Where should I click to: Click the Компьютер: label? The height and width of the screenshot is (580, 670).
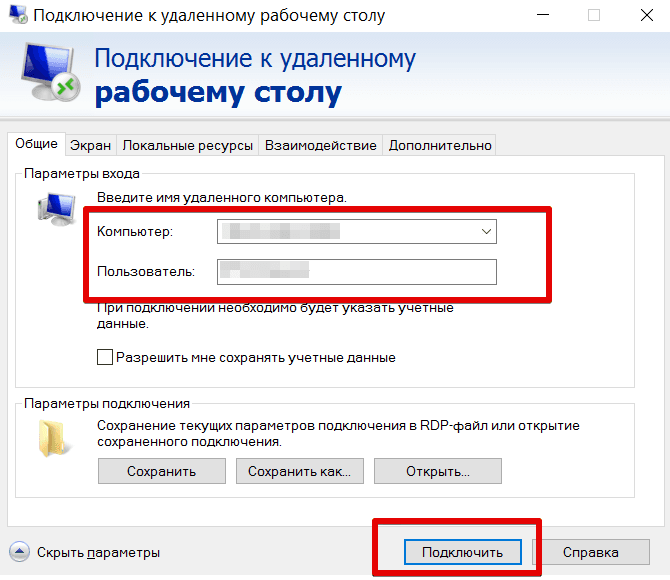coord(135,231)
